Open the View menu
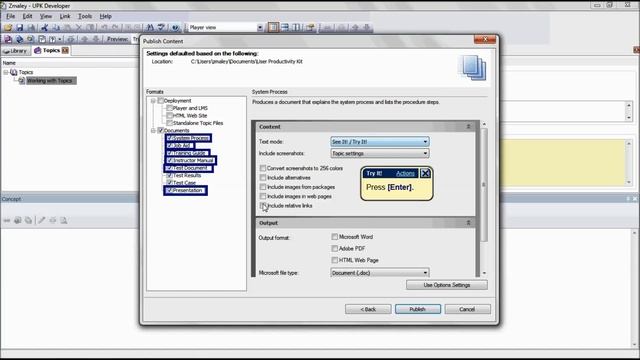 [46, 16]
